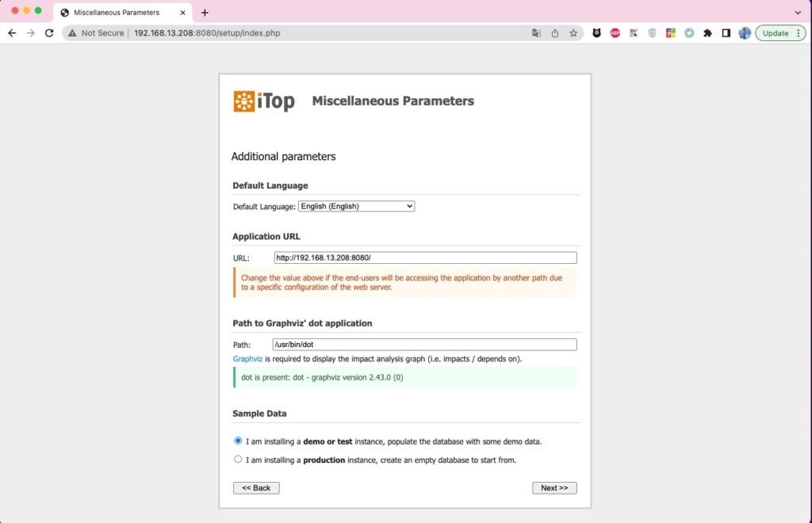The height and width of the screenshot is (523, 812).
Task: Open the Chrome profile avatar
Action: click(745, 33)
